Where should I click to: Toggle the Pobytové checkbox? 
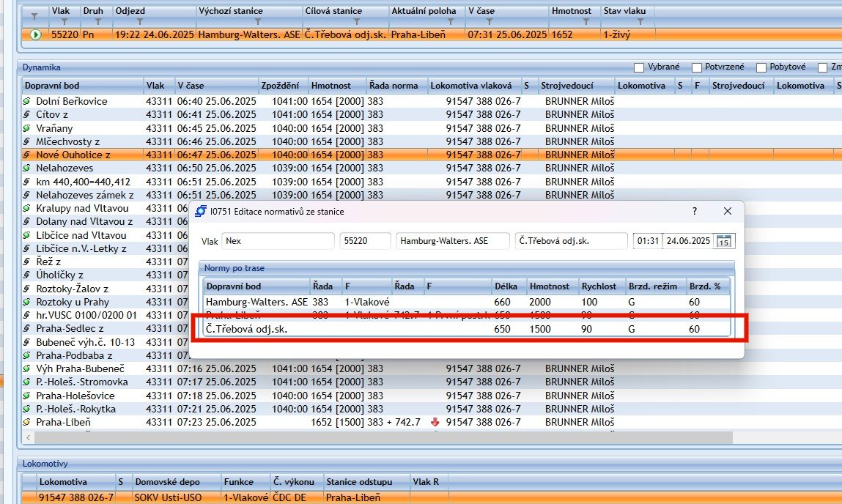coord(762,67)
